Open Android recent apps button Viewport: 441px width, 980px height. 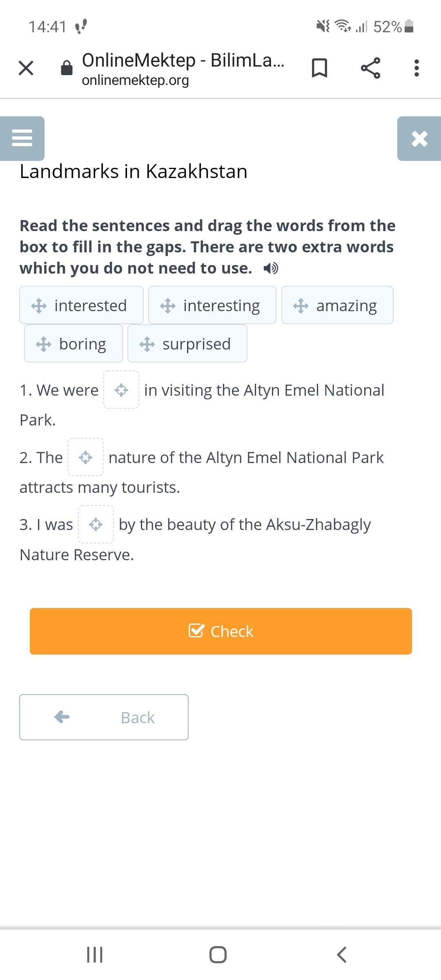[95, 955]
